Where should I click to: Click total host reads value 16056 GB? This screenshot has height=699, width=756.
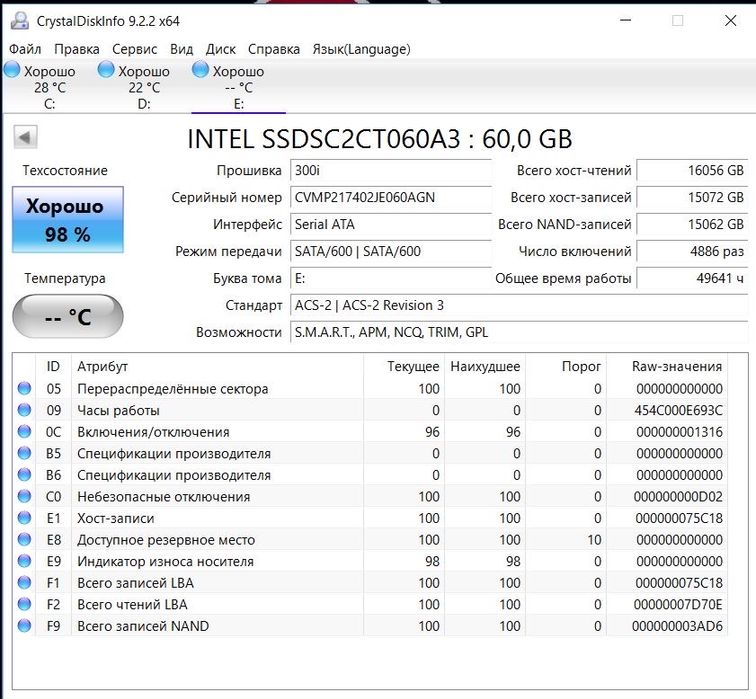click(692, 171)
